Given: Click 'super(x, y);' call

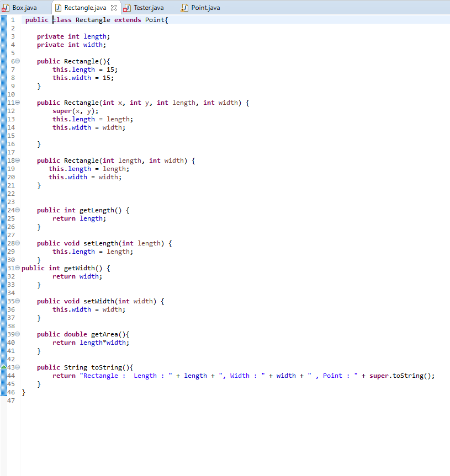Looking at the screenshot, I should coord(75,111).
